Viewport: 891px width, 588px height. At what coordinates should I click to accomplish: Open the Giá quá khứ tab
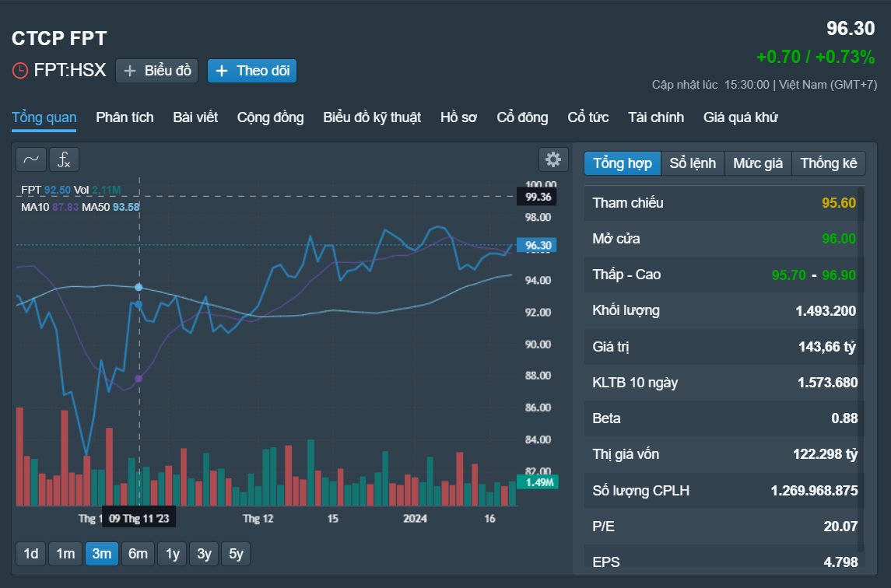coord(740,117)
